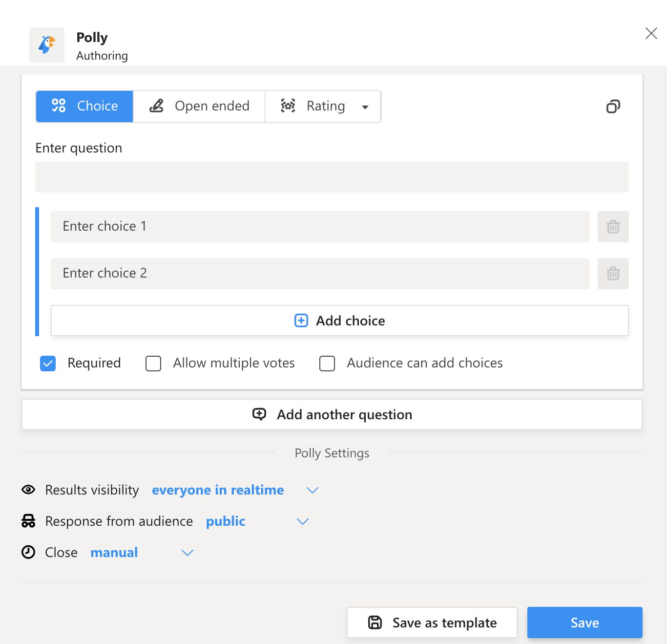
Task: Click the plus icon inside Add choice
Action: (x=301, y=321)
